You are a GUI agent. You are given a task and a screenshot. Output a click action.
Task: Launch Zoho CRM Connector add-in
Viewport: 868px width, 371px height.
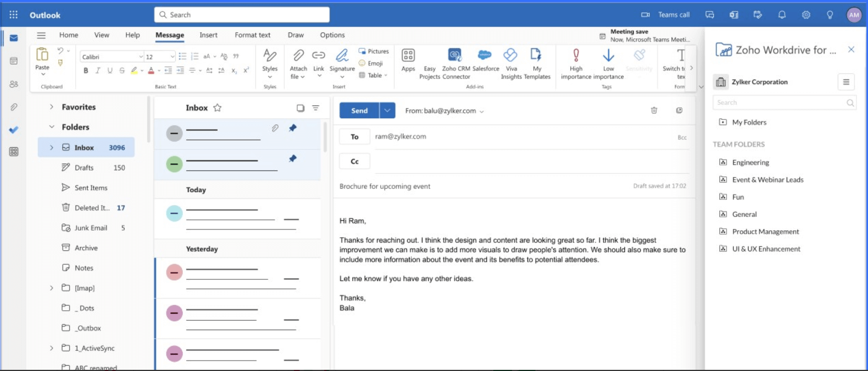(456, 63)
